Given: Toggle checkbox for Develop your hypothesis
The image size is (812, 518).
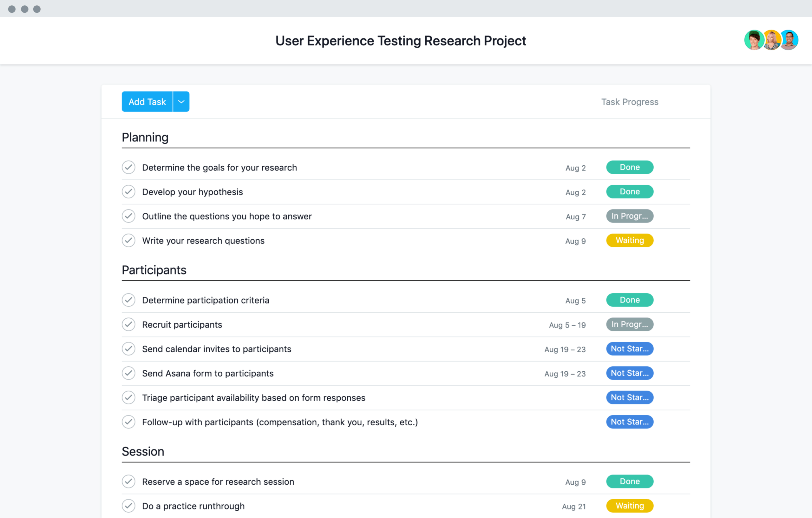Looking at the screenshot, I should (x=128, y=191).
